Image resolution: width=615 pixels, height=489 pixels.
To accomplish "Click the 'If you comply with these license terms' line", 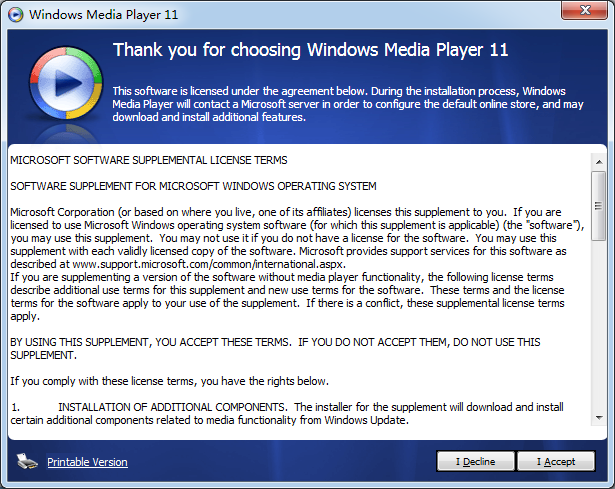I will [169, 381].
